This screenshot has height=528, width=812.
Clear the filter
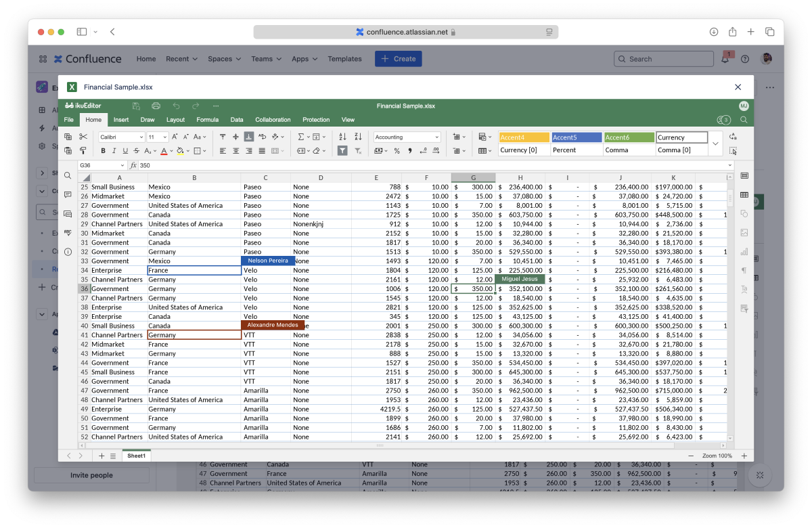click(x=358, y=151)
